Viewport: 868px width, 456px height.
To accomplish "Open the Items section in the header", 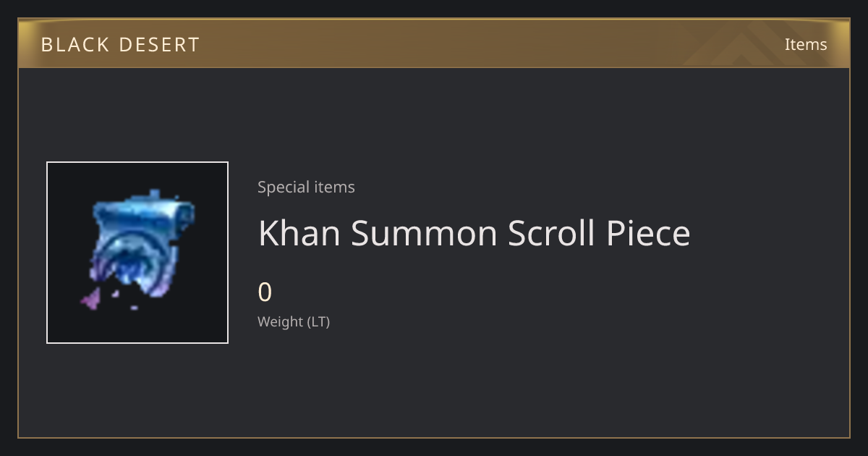I will tap(806, 44).
